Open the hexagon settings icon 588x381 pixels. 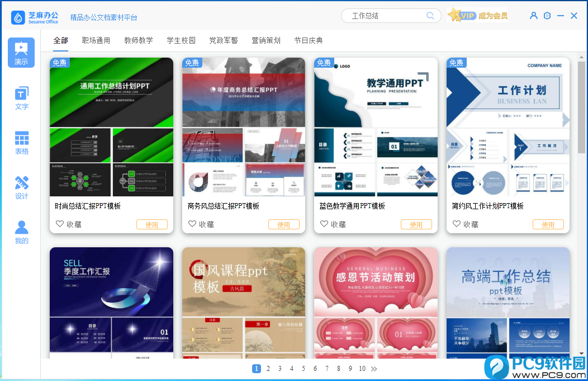547,16
